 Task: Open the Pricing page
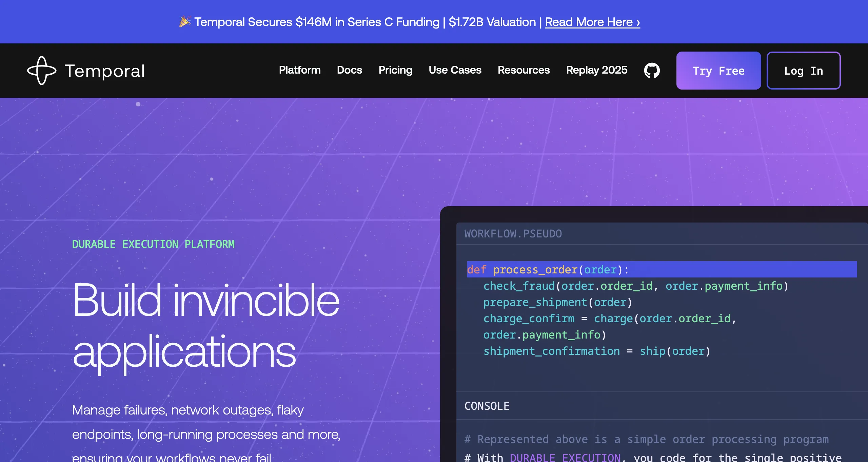pyautogui.click(x=395, y=70)
